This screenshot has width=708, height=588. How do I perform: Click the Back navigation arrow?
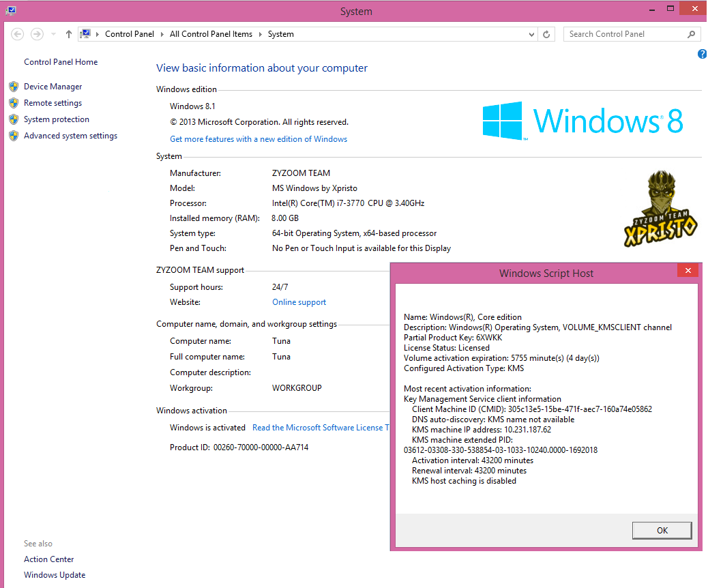tap(17, 34)
